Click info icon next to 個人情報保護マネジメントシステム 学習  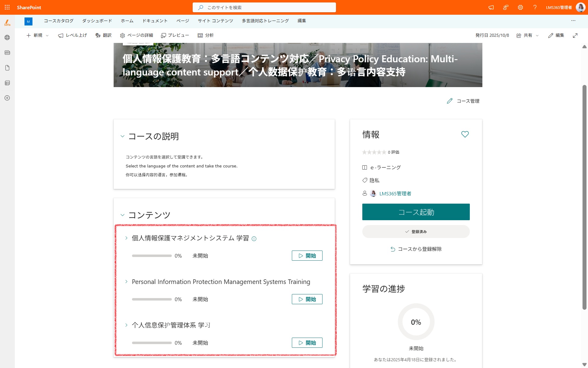tap(254, 239)
